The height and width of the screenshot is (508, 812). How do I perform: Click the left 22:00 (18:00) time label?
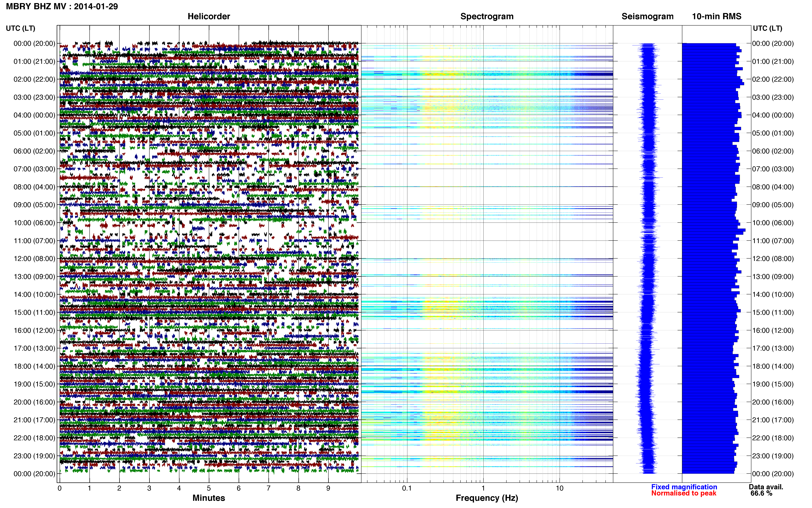pos(34,438)
